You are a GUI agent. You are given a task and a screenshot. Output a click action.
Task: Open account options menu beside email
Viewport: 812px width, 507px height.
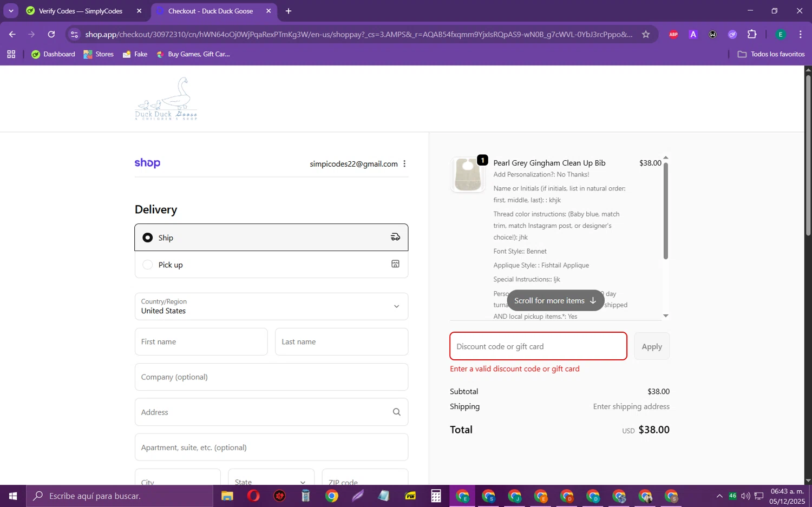click(404, 163)
